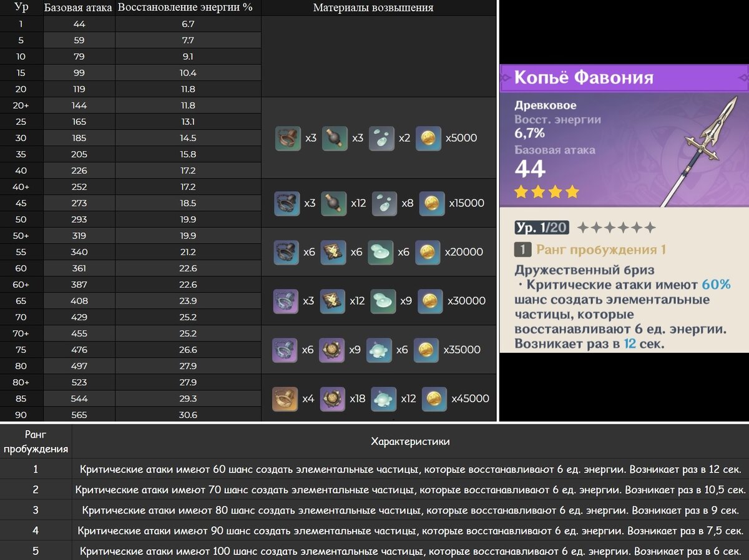Image resolution: width=749 pixels, height=560 pixels.
Task: Click the 'Базовая атака' column header
Action: click(79, 8)
